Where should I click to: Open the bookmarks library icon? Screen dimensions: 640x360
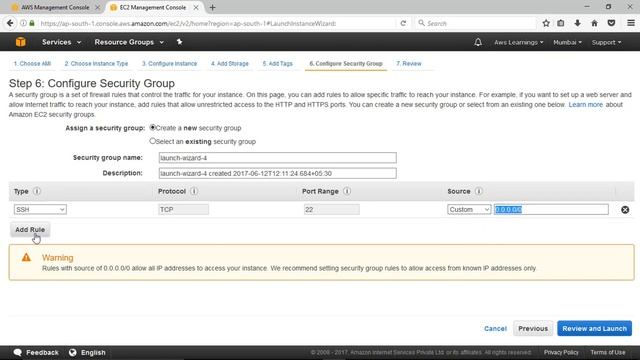(x=561, y=23)
